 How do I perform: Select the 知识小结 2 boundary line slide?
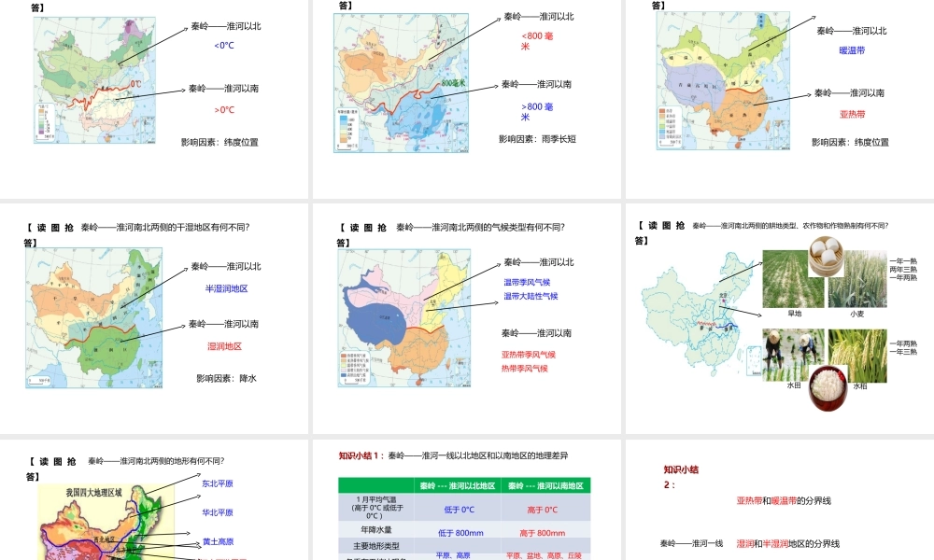(780, 500)
